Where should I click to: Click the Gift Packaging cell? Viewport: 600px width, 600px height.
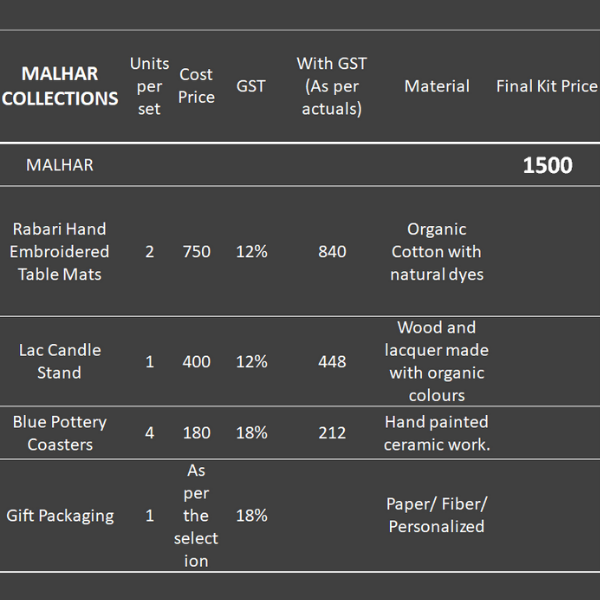point(60,516)
